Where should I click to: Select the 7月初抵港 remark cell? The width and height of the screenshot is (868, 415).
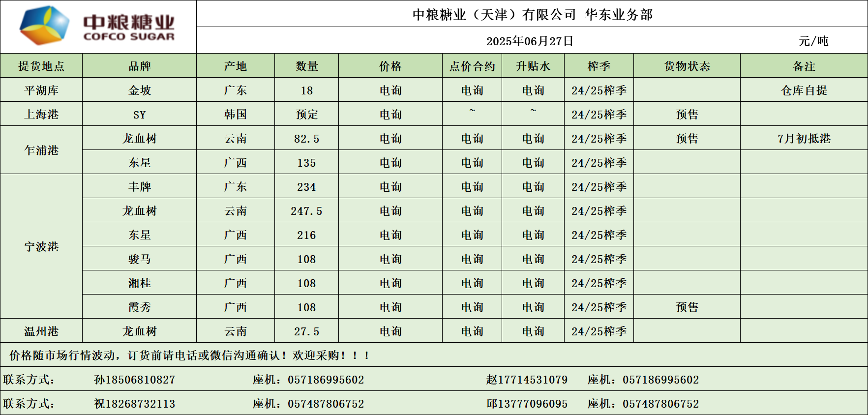pyautogui.click(x=804, y=139)
